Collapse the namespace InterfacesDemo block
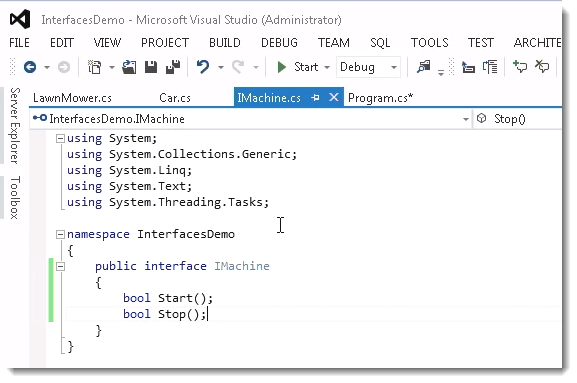Screen dimensions: 577x383 (60, 234)
